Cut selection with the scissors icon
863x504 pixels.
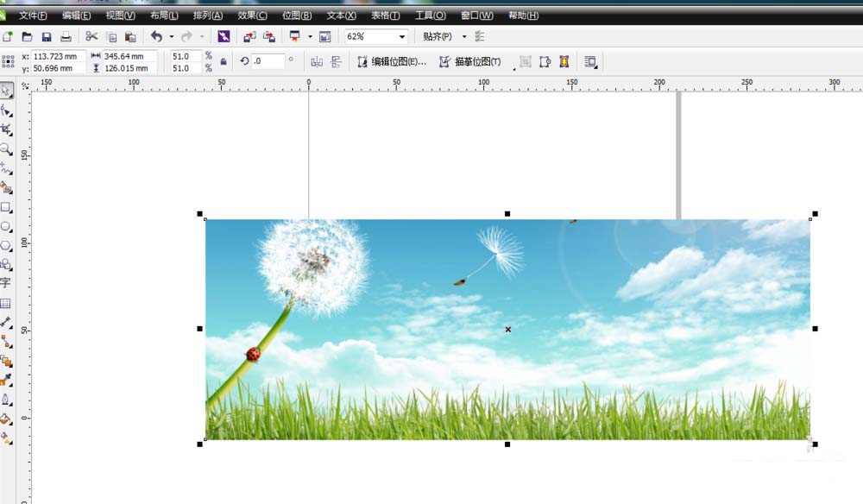91,37
